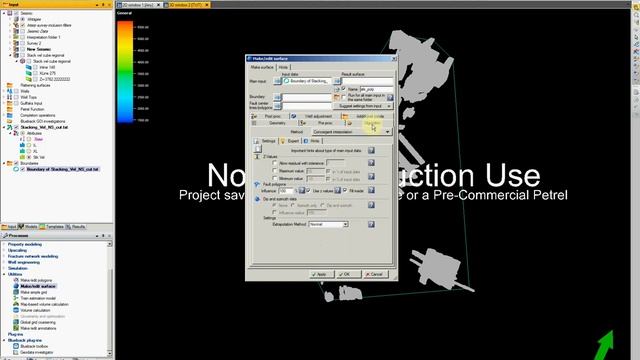The width and height of the screenshot is (640, 360).
Task: Open Method dropdown showing Convergent interpolation
Action: [x=351, y=132]
